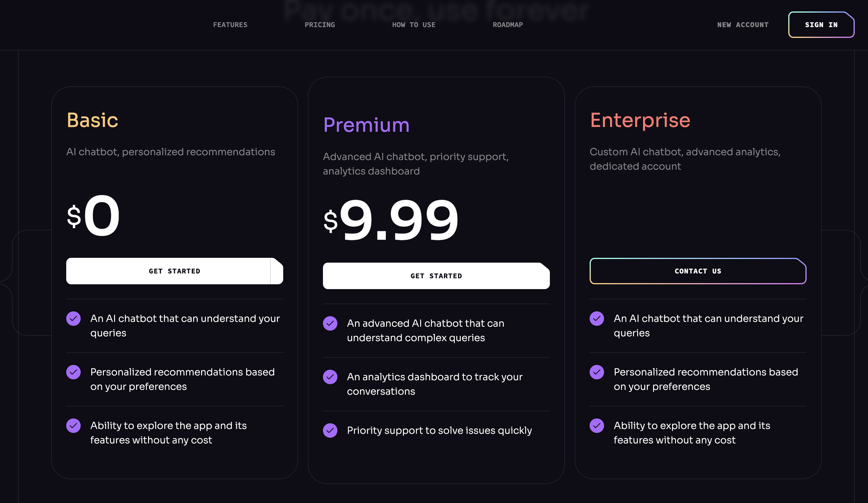Go to Pricing in the navigation bar
868x503 pixels.
pos(320,25)
